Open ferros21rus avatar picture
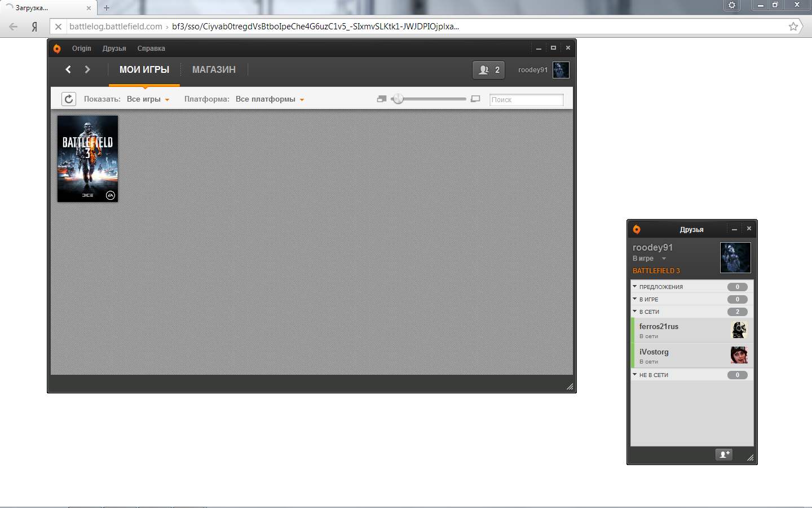 point(739,330)
